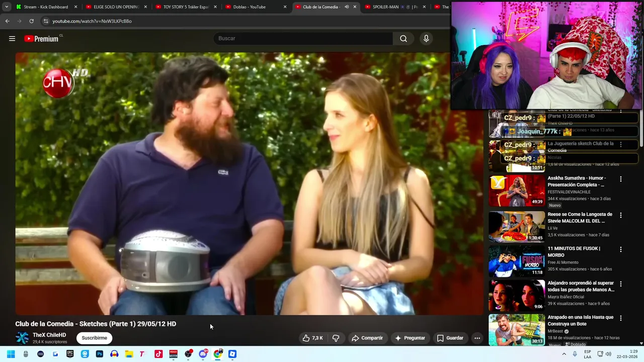The image size is (644, 362).
Task: Open 'Atrapado en una Isla Hasta que' title
Action: (x=581, y=321)
